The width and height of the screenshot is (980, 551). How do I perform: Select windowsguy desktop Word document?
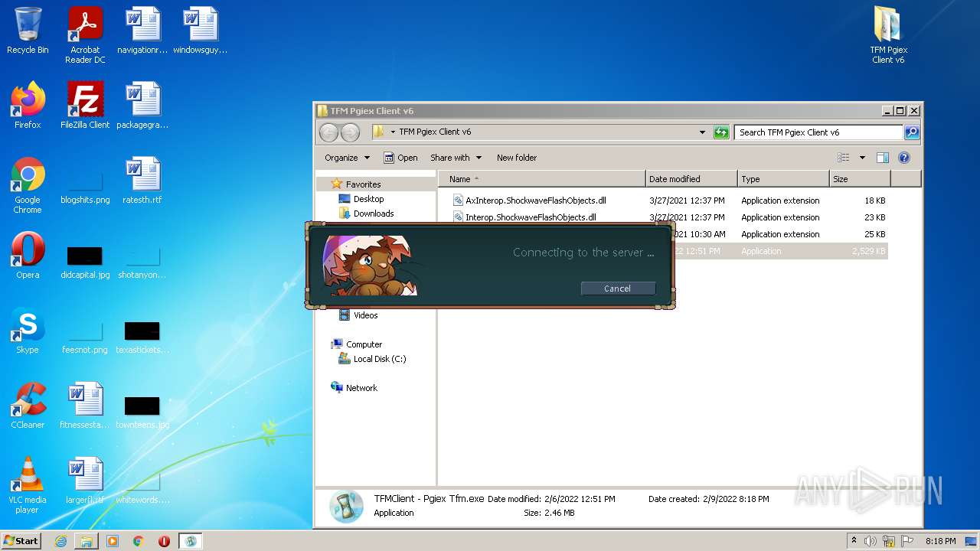(201, 31)
